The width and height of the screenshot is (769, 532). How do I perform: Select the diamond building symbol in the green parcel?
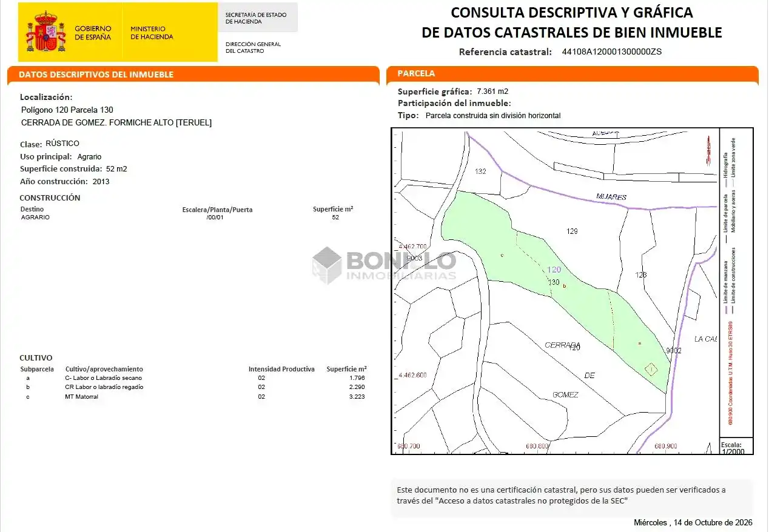pyautogui.click(x=651, y=369)
